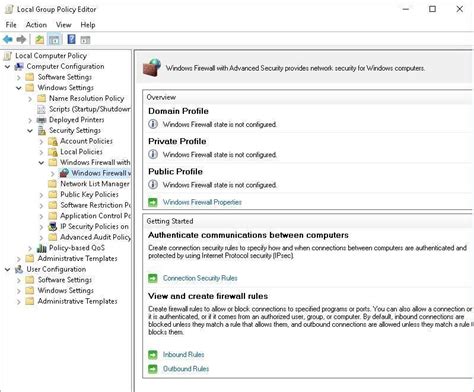Image resolution: width=474 pixels, height=392 pixels.
Task: Click the Help question mark toolbar icon
Action: tap(71, 39)
